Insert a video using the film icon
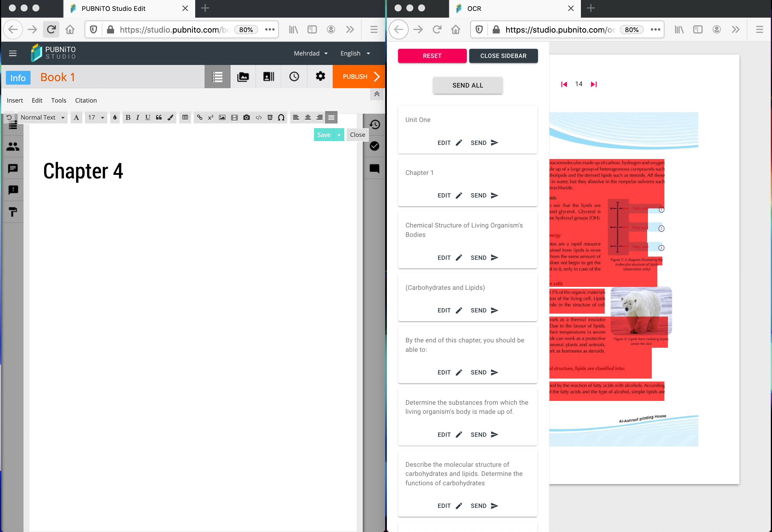This screenshot has height=532, width=772. click(234, 117)
